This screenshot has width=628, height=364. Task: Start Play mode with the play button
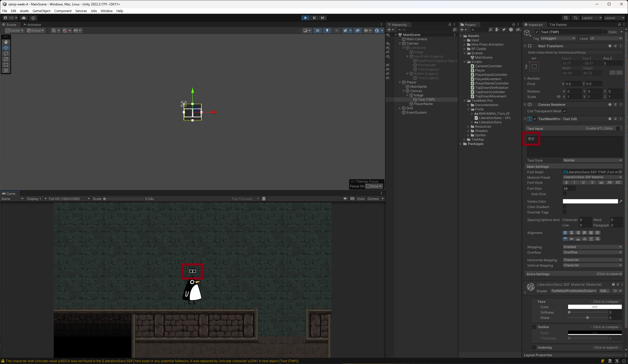pos(305,18)
